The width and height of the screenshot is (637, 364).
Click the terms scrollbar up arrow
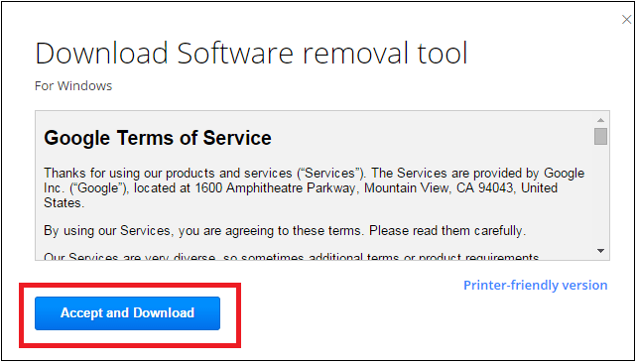[600, 120]
